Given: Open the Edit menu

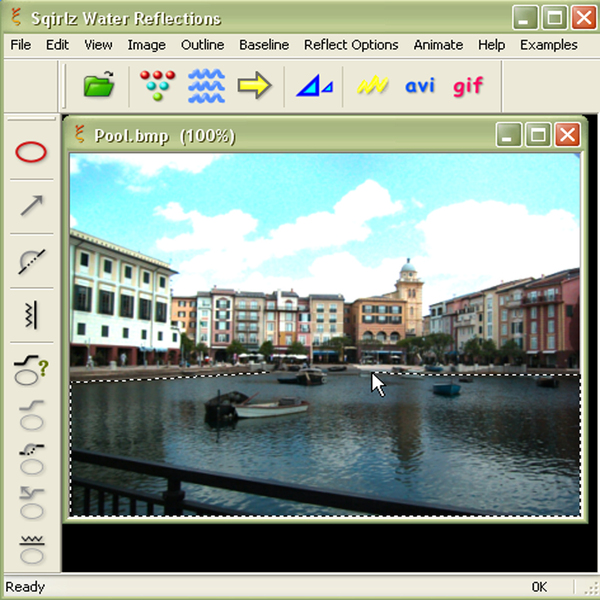Looking at the screenshot, I should pyautogui.click(x=57, y=45).
